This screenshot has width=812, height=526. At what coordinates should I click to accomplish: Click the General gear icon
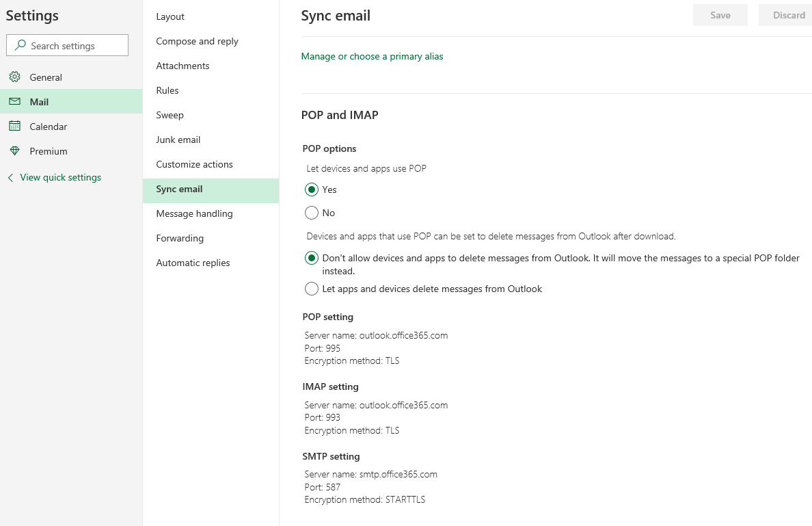pyautogui.click(x=14, y=77)
